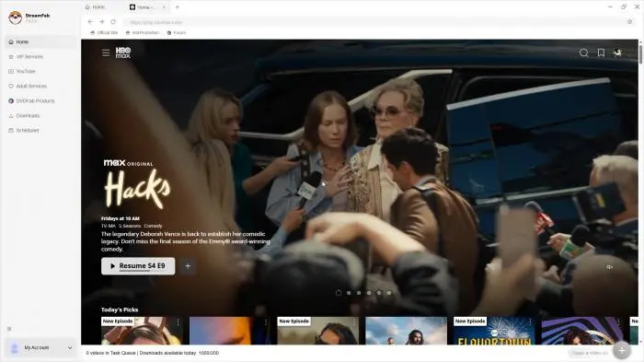This screenshot has height=362, width=644.
Task: Go forward to next page
Action: pyautogui.click(x=101, y=22)
